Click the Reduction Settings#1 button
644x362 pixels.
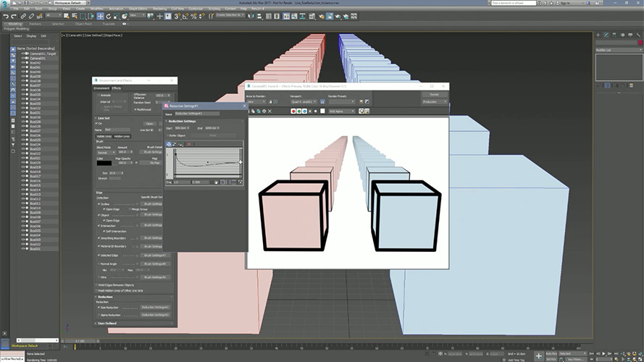point(155,308)
